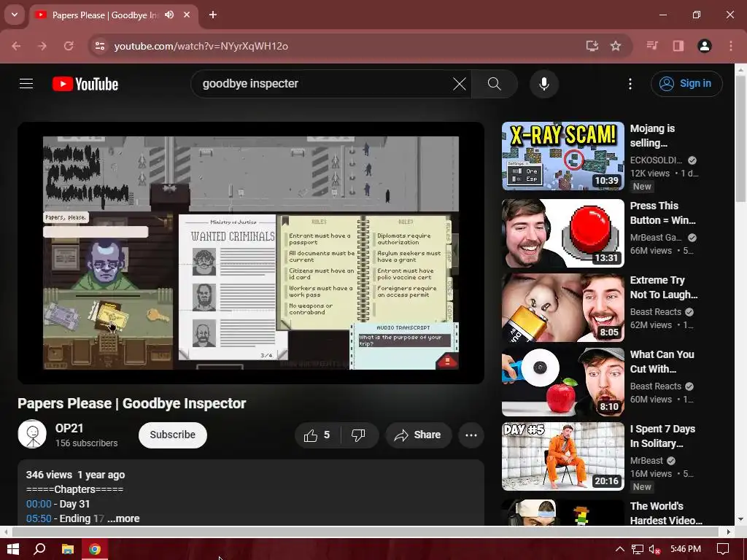Open the Chrome side panel

click(678, 46)
